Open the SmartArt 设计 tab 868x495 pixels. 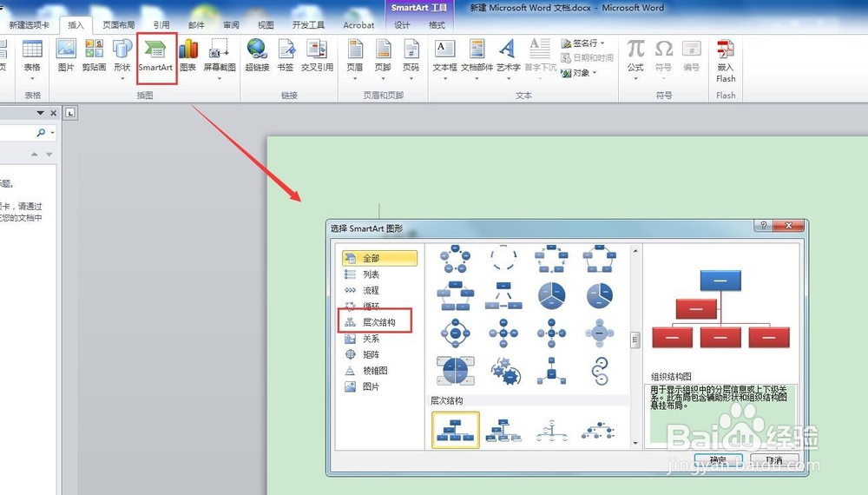(403, 25)
